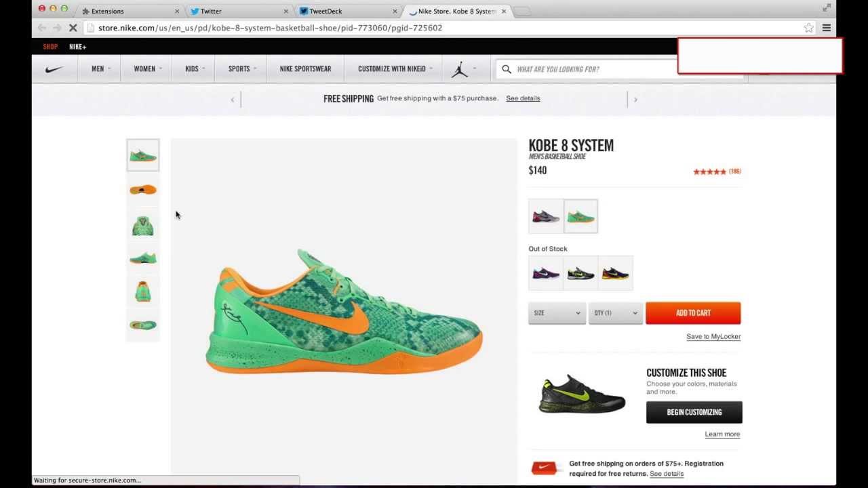Select the purple out-of-stock colorway
Viewport: 868px width, 488px height.
(546, 273)
